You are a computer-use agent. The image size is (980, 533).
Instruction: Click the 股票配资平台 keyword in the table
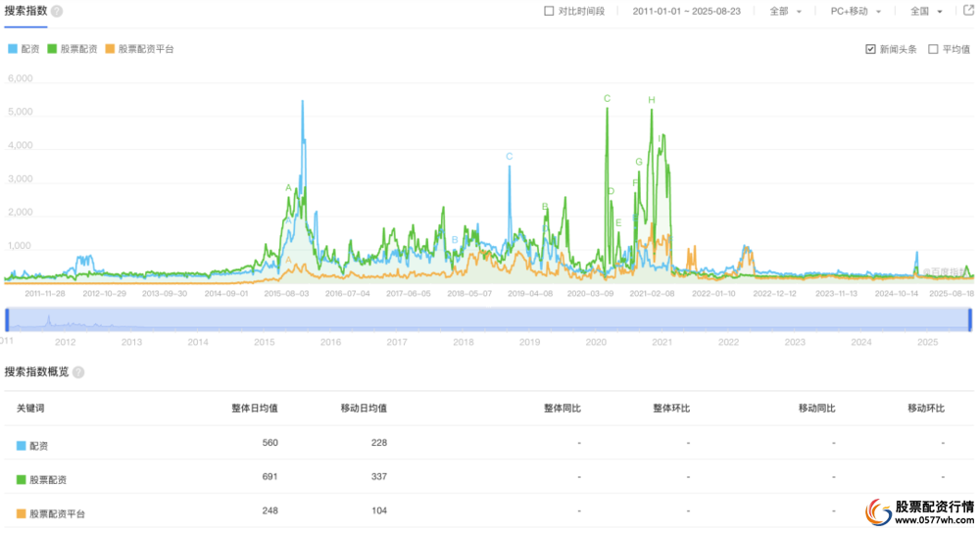[x=57, y=513]
